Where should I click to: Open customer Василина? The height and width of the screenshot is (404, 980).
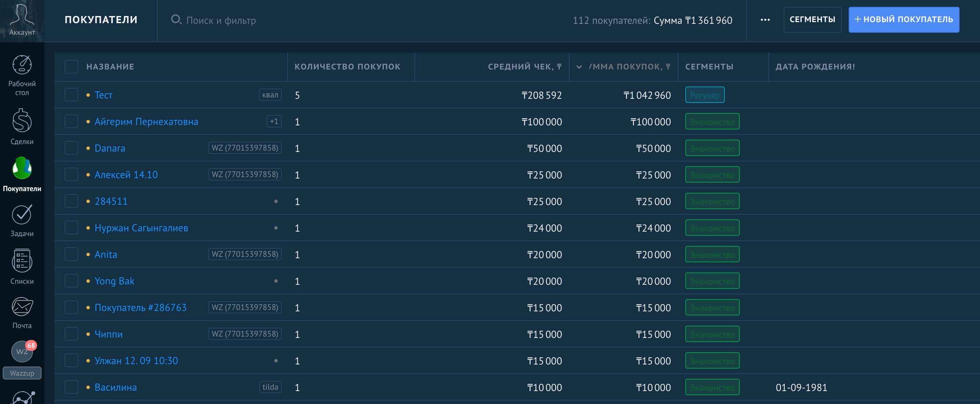point(116,387)
